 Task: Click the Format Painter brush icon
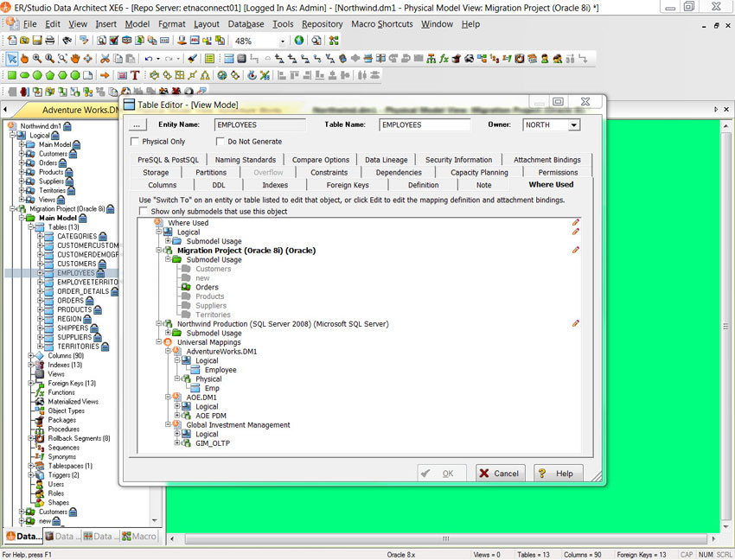point(192,59)
